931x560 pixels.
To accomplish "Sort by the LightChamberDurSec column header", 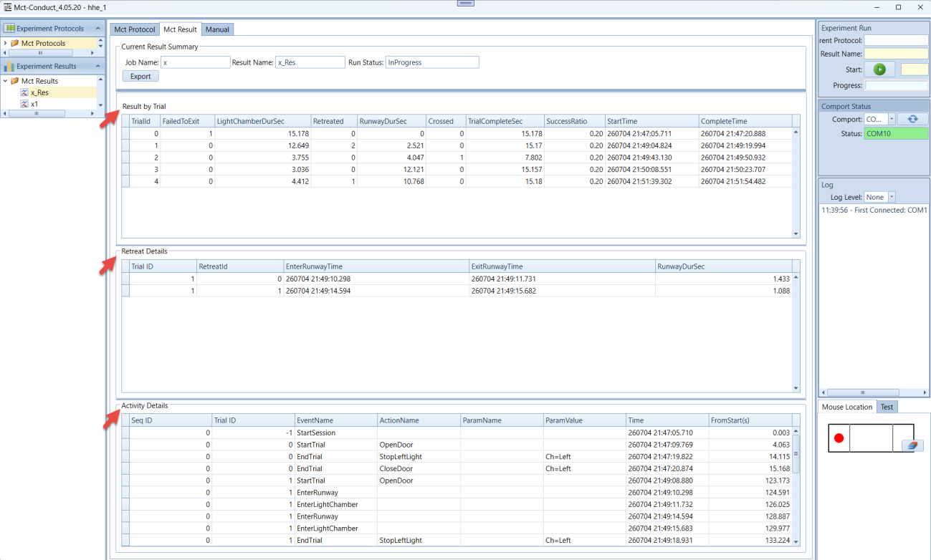I will pos(262,121).
